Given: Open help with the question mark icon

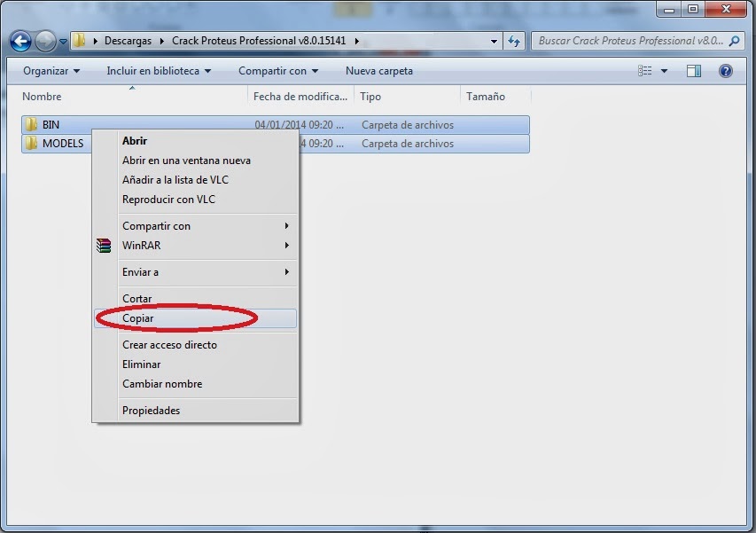Looking at the screenshot, I should [726, 71].
